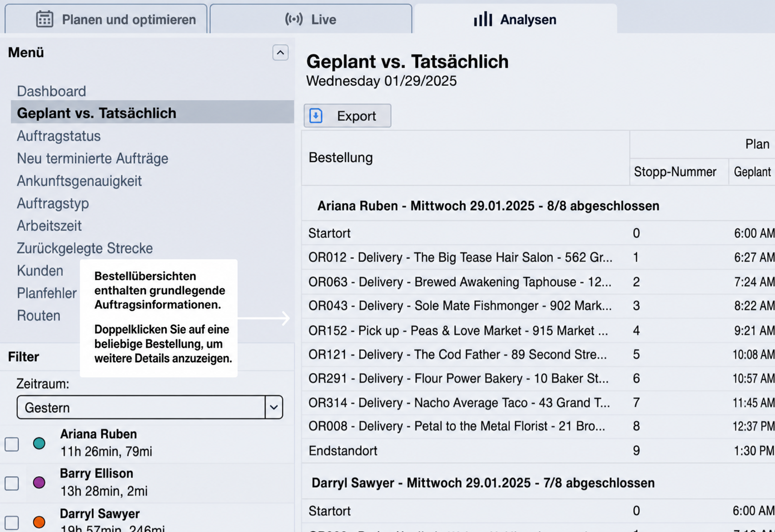Open the Auftragstatus menu link
Image resolution: width=775 pixels, height=532 pixels.
click(x=59, y=136)
